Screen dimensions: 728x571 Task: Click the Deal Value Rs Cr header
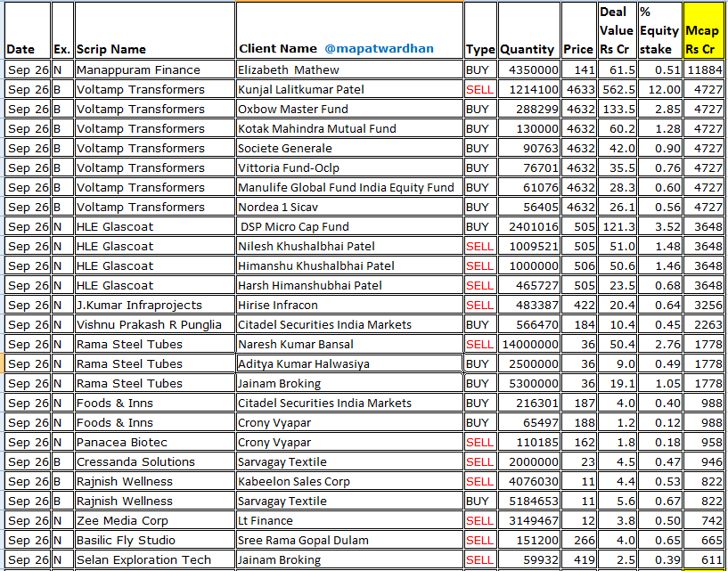coord(616,30)
